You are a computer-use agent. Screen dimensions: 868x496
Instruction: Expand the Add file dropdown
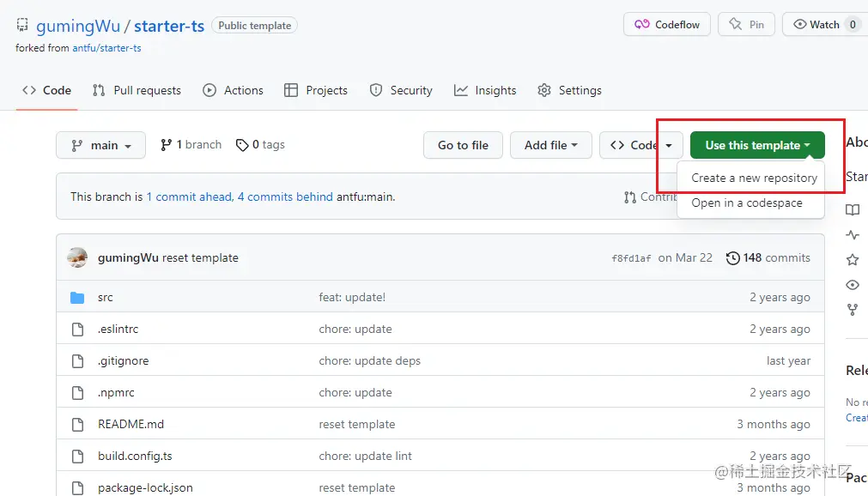tap(551, 145)
